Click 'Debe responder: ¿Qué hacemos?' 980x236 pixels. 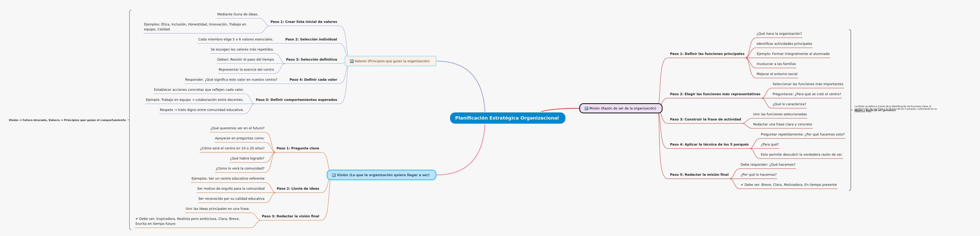pyautogui.click(x=768, y=165)
